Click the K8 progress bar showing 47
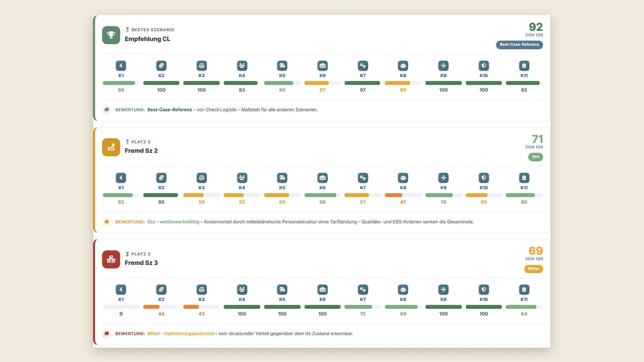The height and width of the screenshot is (362, 644). pos(403,195)
